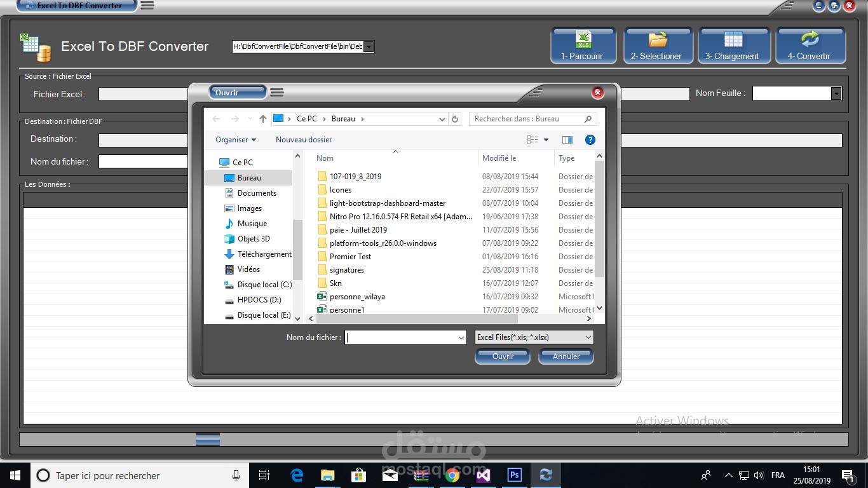This screenshot has width=868, height=488.
Task: Go up one folder level arrow
Action: (263, 119)
